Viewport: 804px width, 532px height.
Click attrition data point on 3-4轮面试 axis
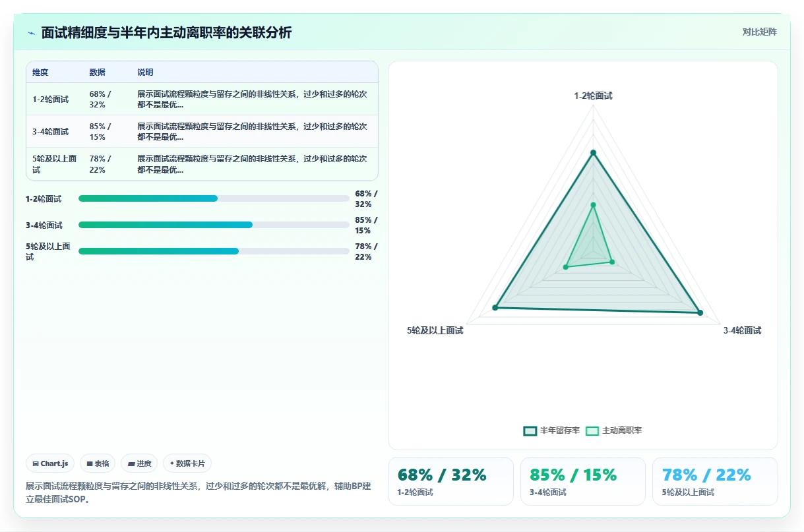tap(612, 262)
